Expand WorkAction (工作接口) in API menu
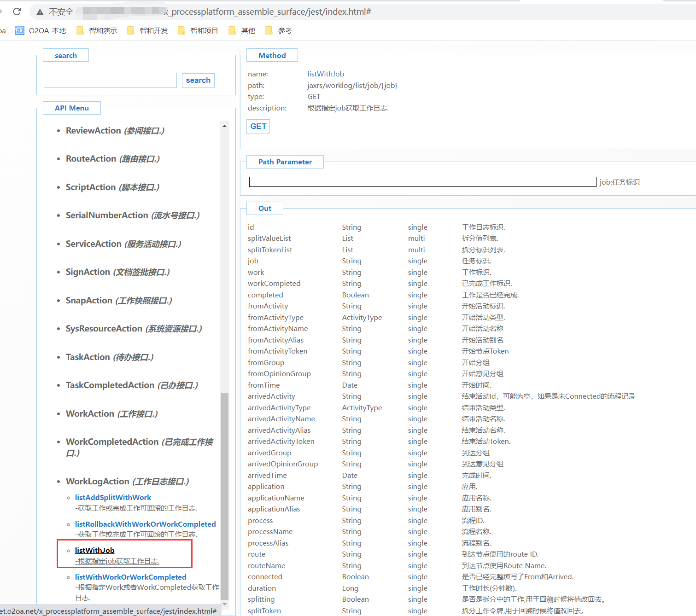 point(111,414)
